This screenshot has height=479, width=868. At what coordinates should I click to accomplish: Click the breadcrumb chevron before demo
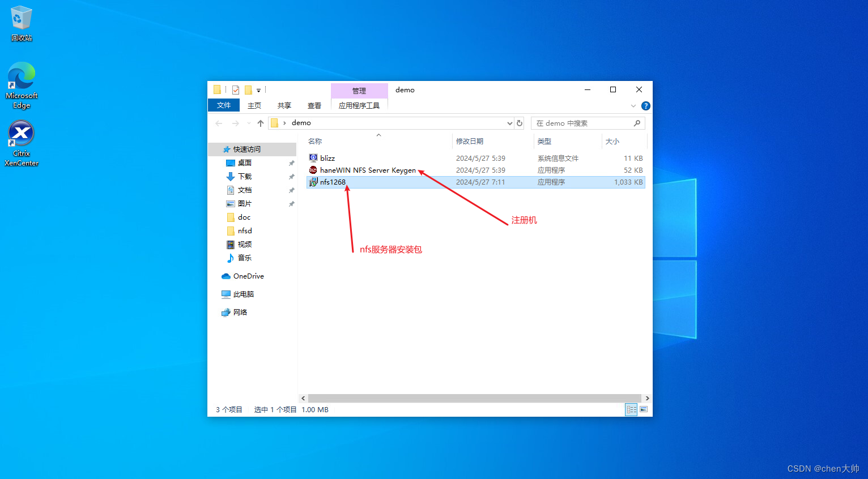pyautogui.click(x=284, y=123)
